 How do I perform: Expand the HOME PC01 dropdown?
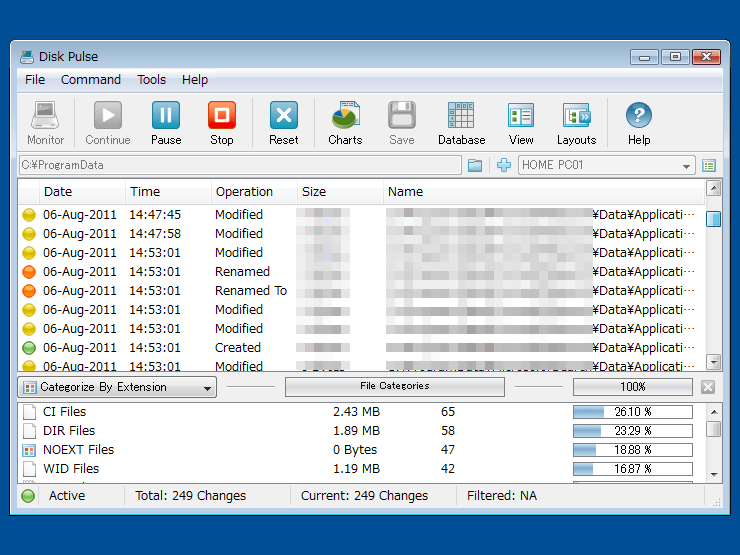[686, 166]
